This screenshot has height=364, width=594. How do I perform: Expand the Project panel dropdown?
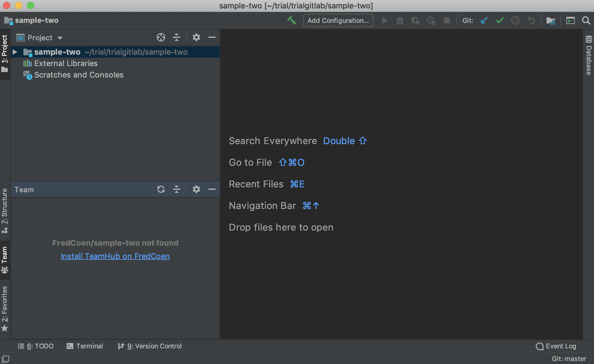pyautogui.click(x=59, y=38)
